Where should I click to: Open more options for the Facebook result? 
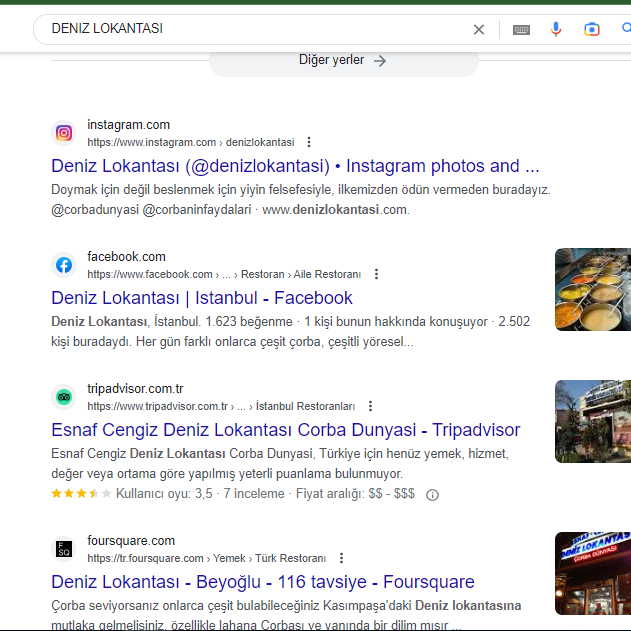[376, 274]
